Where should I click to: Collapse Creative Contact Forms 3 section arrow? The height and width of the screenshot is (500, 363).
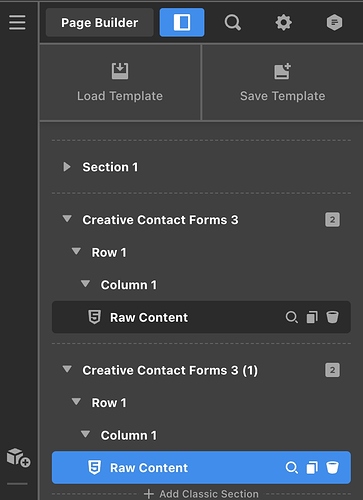pyautogui.click(x=67, y=219)
